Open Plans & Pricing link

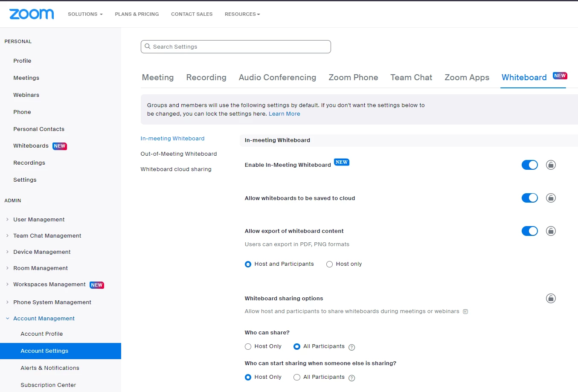pyautogui.click(x=137, y=14)
